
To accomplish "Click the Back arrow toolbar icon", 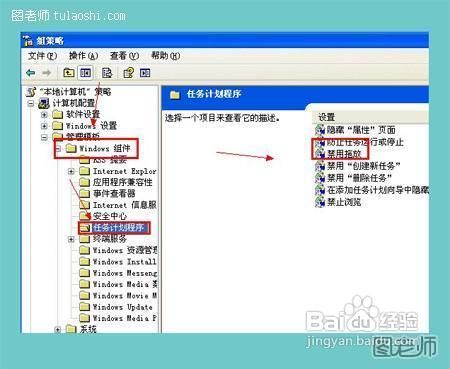I will (x=31, y=73).
